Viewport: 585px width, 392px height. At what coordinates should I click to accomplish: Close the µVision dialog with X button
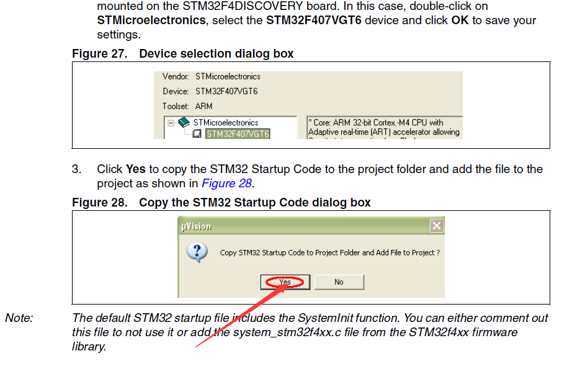[437, 226]
